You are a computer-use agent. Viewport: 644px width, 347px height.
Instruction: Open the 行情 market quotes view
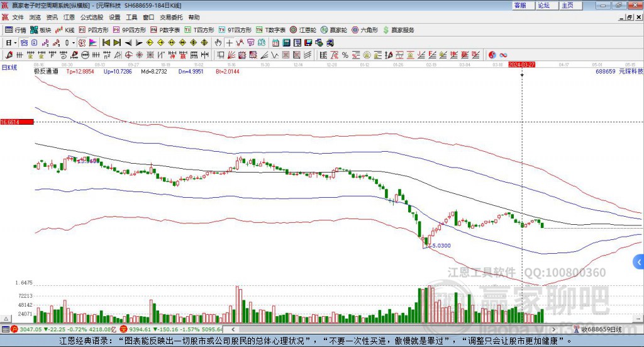tap(15, 30)
